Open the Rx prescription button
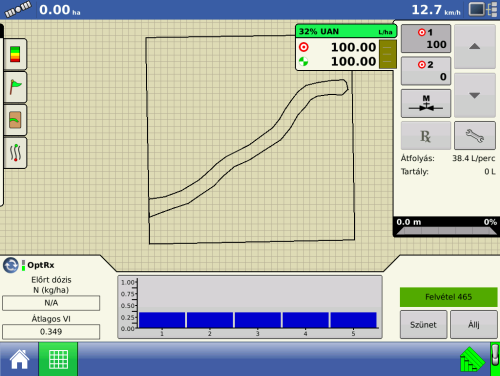Viewport: 500px width, 376px height. (426, 136)
